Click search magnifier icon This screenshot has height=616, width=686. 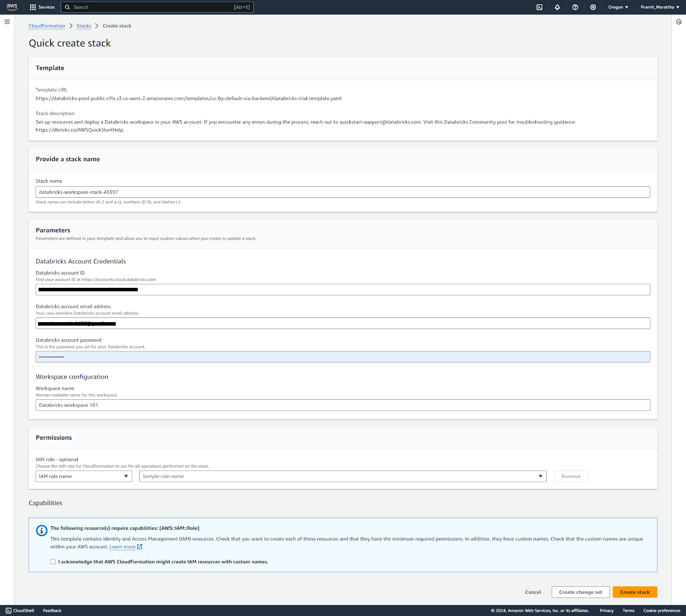[67, 7]
